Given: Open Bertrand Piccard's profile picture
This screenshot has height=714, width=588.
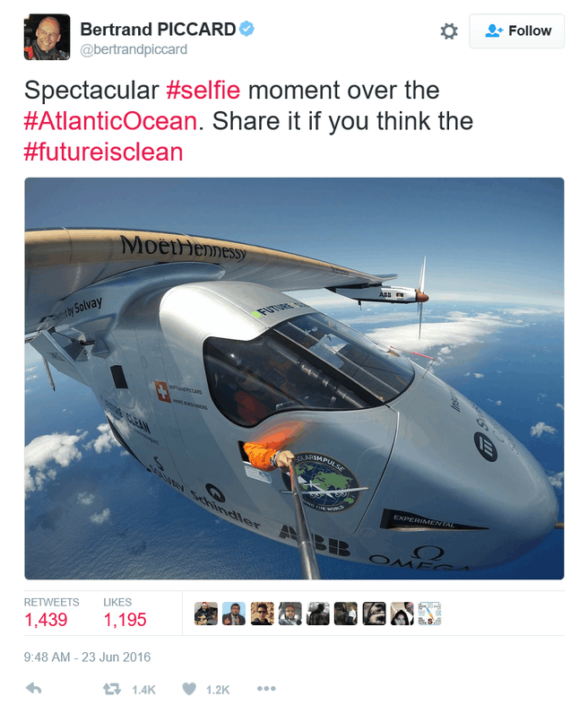Looking at the screenshot, I should [47, 37].
